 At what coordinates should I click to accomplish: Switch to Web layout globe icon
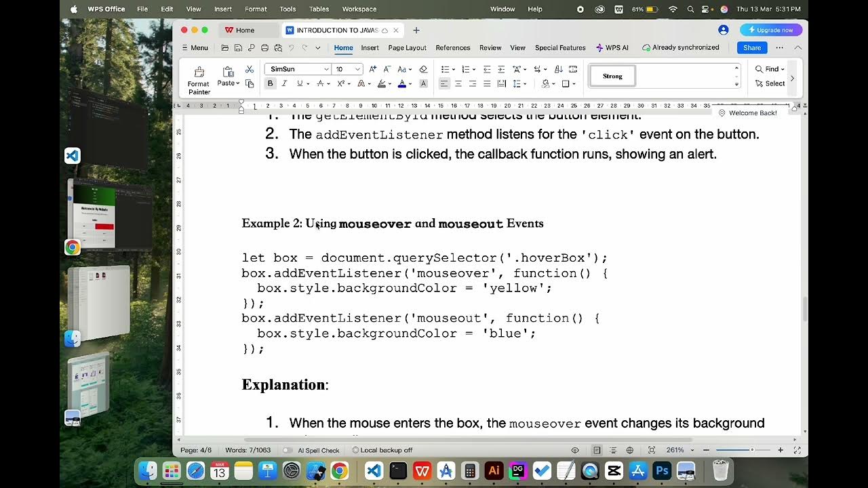click(630, 450)
